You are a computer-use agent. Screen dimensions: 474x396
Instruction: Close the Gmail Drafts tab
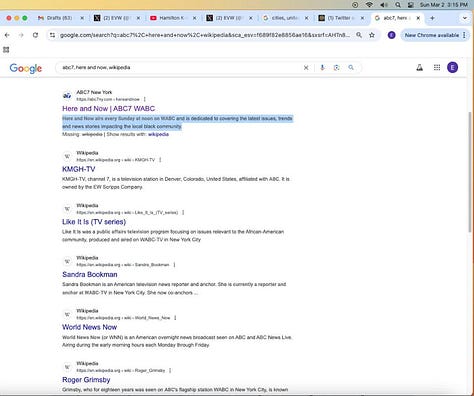[82, 18]
